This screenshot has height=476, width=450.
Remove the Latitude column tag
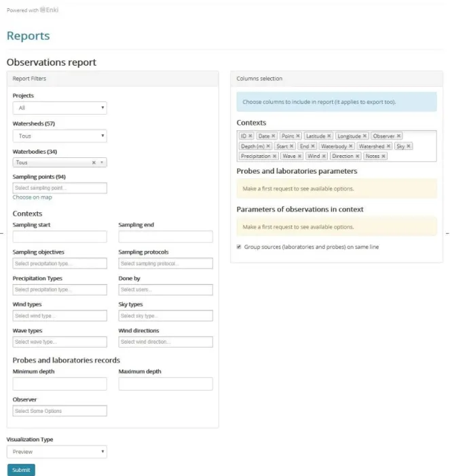click(x=329, y=136)
